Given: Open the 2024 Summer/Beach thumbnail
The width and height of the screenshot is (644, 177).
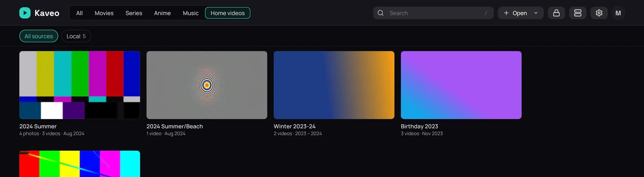Looking at the screenshot, I should [207, 85].
